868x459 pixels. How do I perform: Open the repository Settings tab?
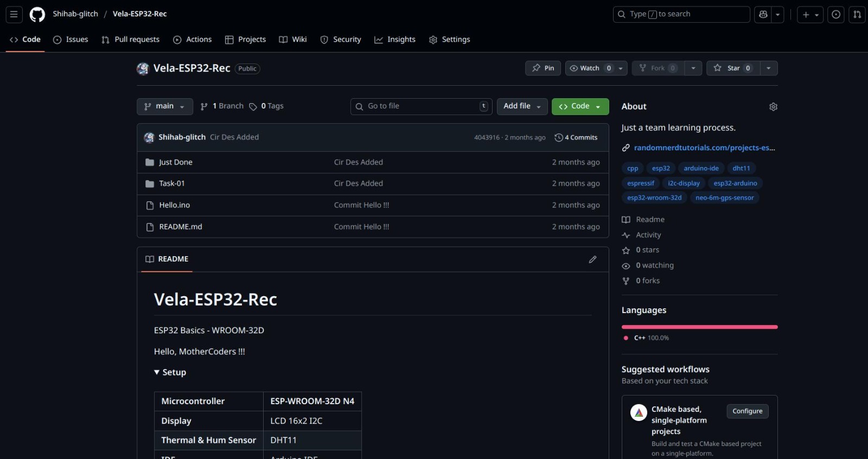pyautogui.click(x=449, y=40)
